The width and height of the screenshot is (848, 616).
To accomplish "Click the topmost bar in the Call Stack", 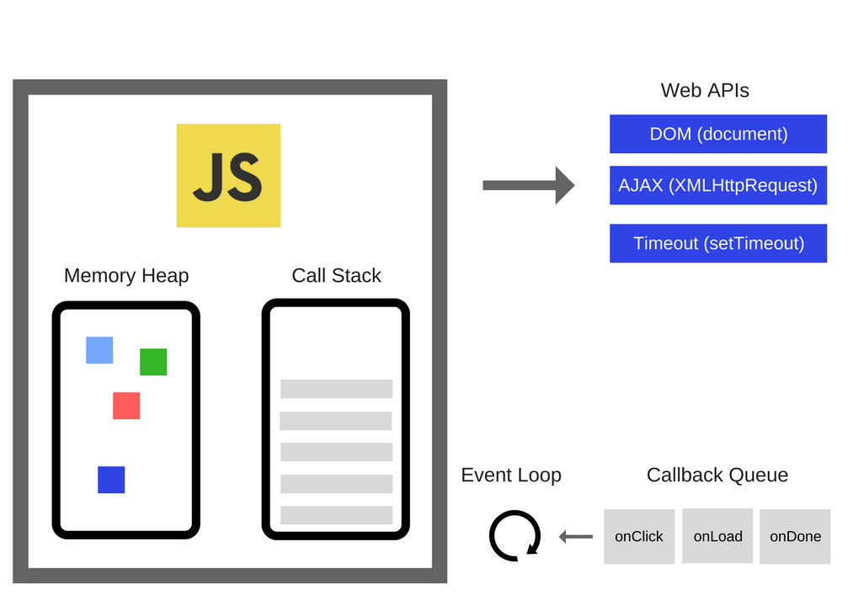I will 335,388.
